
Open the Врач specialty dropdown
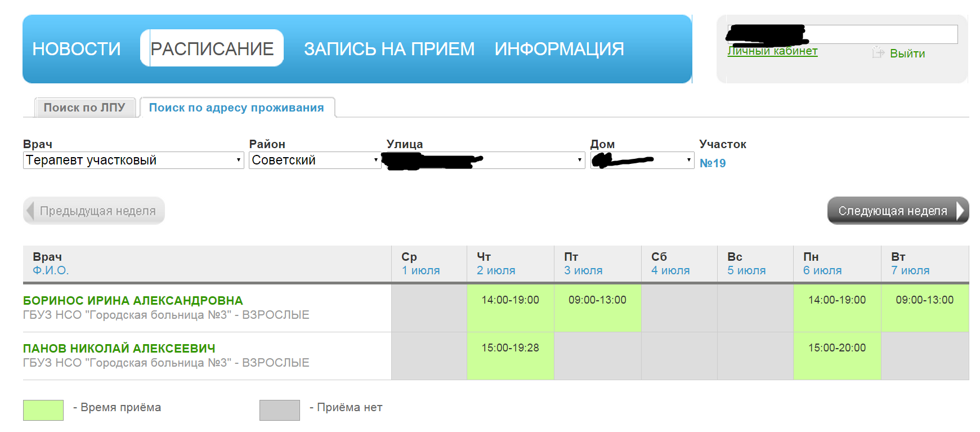pos(133,161)
